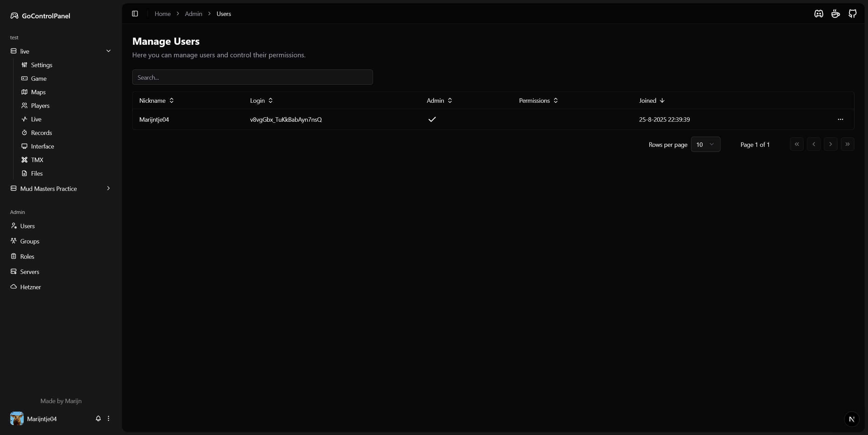Click the coffee cup donate icon

click(835, 14)
